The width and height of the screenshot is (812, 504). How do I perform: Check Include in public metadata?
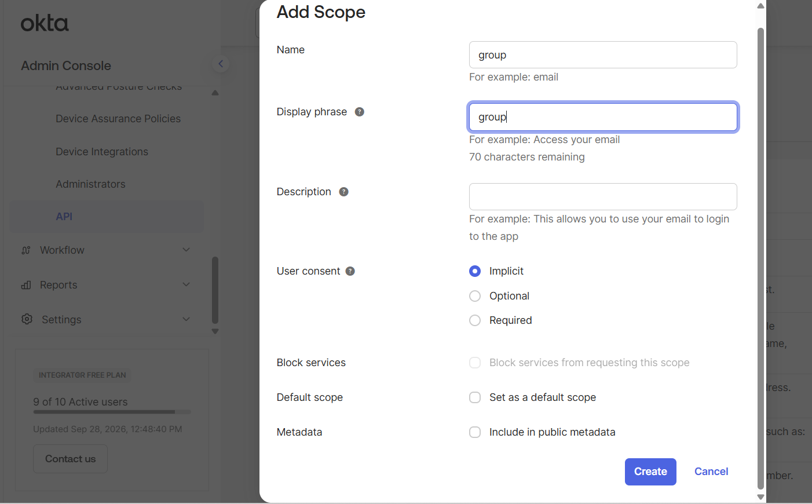pos(475,432)
